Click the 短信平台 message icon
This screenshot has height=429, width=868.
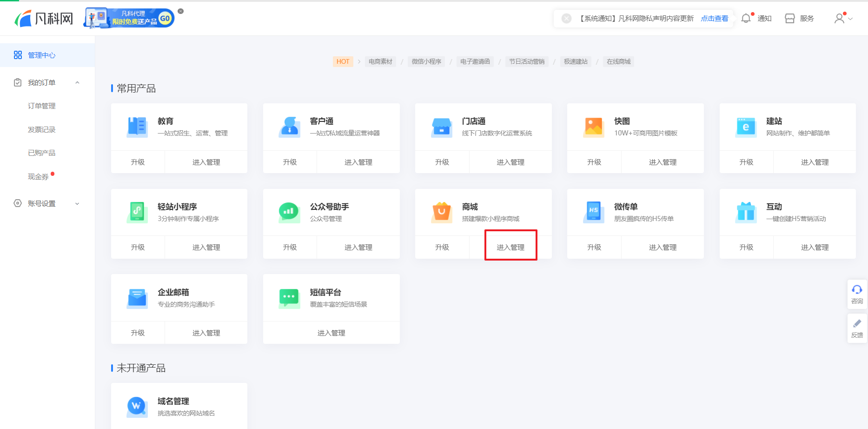(x=290, y=298)
